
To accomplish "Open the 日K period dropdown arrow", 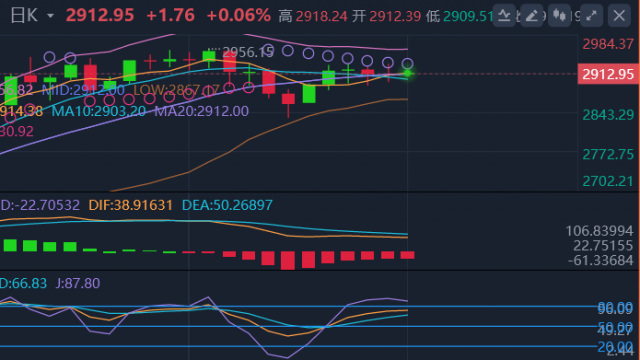I will (50, 16).
